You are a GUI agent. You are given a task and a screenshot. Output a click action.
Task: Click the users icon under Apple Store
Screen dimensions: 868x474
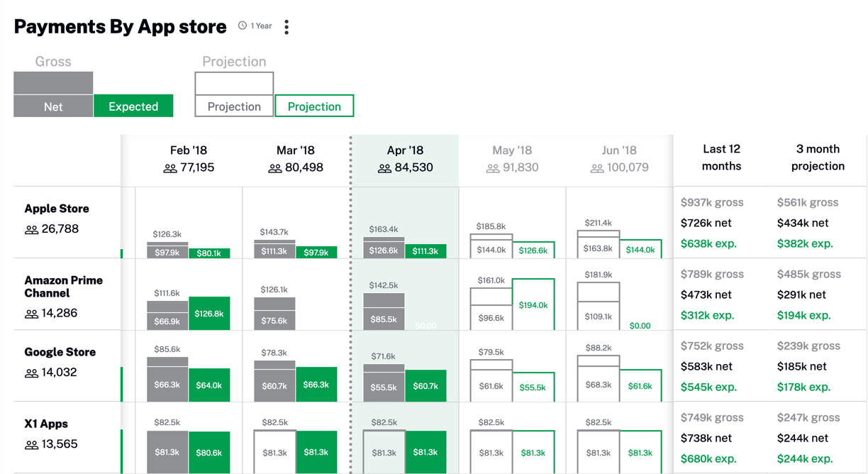(x=31, y=230)
